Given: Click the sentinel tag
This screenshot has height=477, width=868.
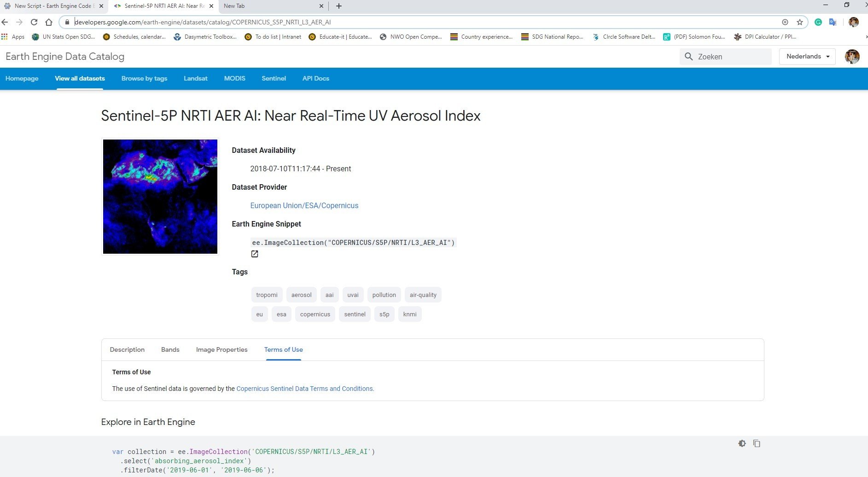Looking at the screenshot, I should [355, 314].
